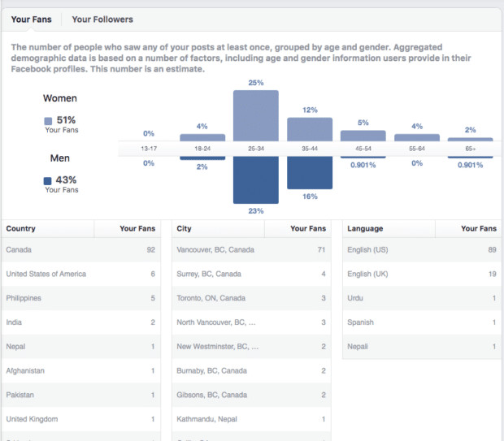Image resolution: width=504 pixels, height=441 pixels.
Task: Select the Men 35-44 bar at 16%
Action: click(310, 173)
